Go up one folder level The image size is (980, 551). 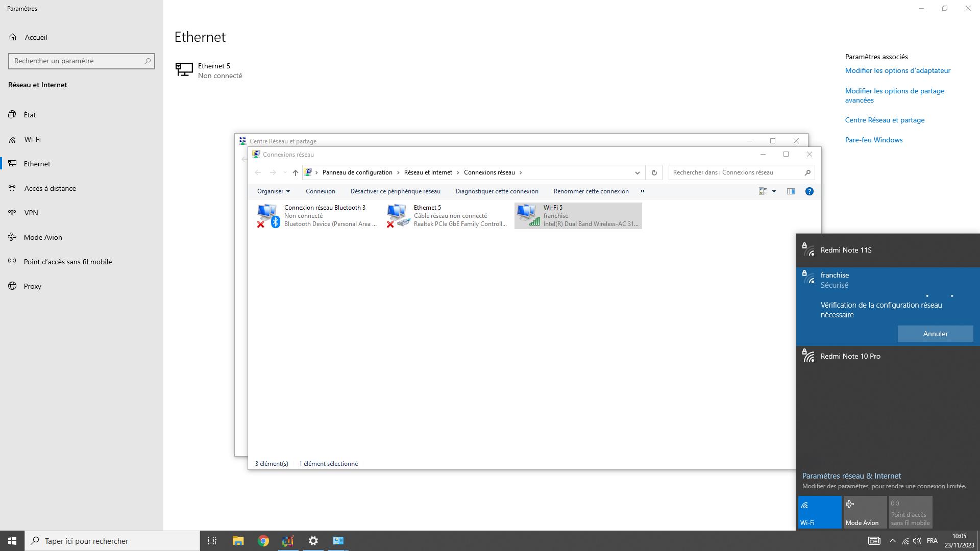(x=295, y=172)
